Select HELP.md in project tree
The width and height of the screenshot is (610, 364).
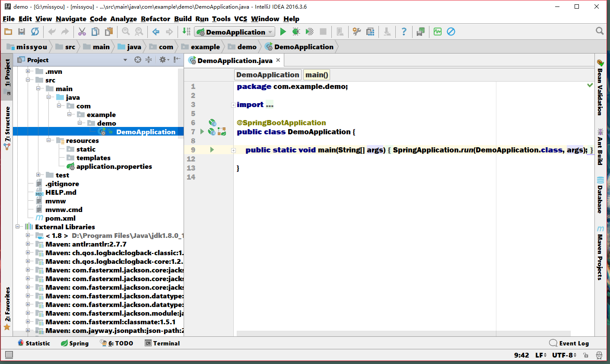click(61, 192)
